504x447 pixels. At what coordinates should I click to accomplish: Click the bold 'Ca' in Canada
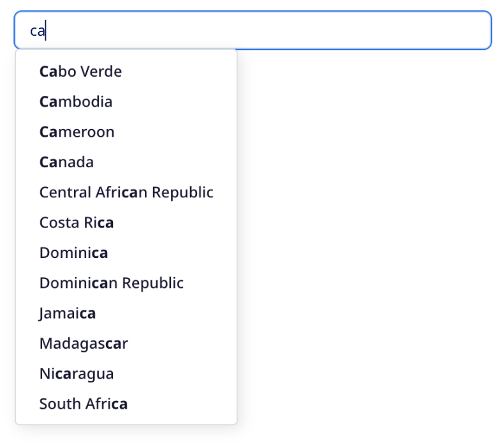pyautogui.click(x=48, y=162)
